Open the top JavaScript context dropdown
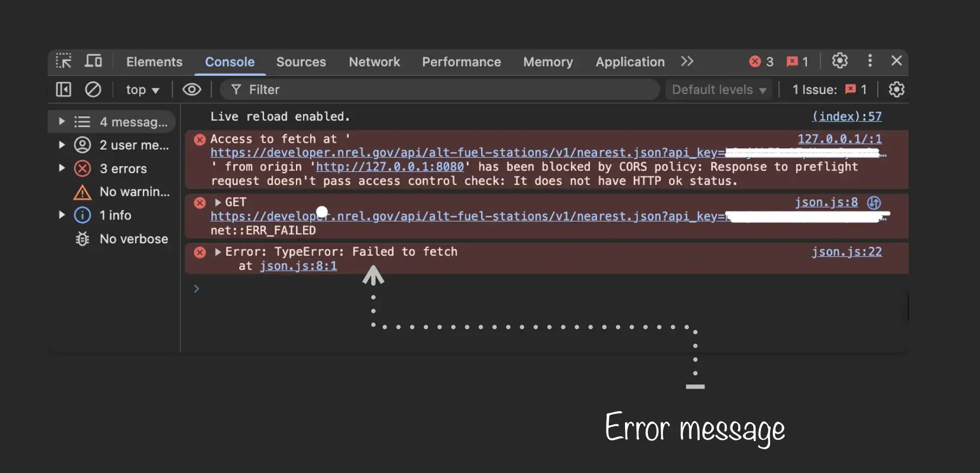980x473 pixels. (x=142, y=90)
